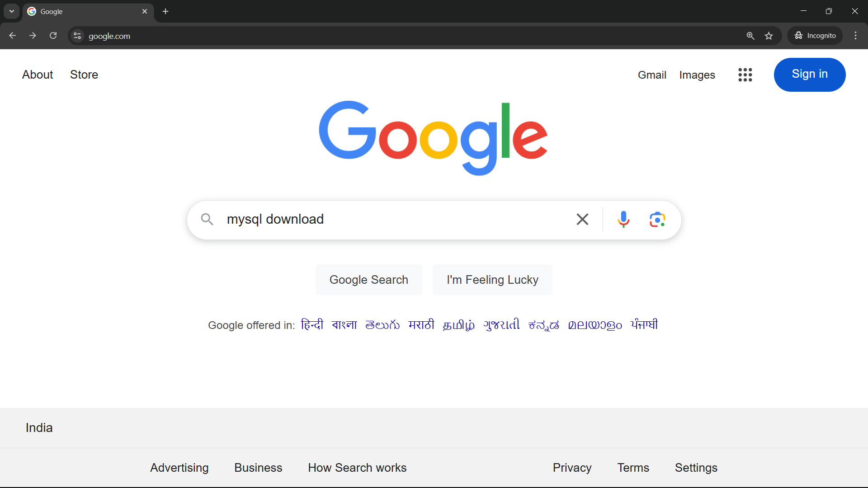Viewport: 868px width, 488px height.
Task: Open the Store link
Action: tap(84, 75)
